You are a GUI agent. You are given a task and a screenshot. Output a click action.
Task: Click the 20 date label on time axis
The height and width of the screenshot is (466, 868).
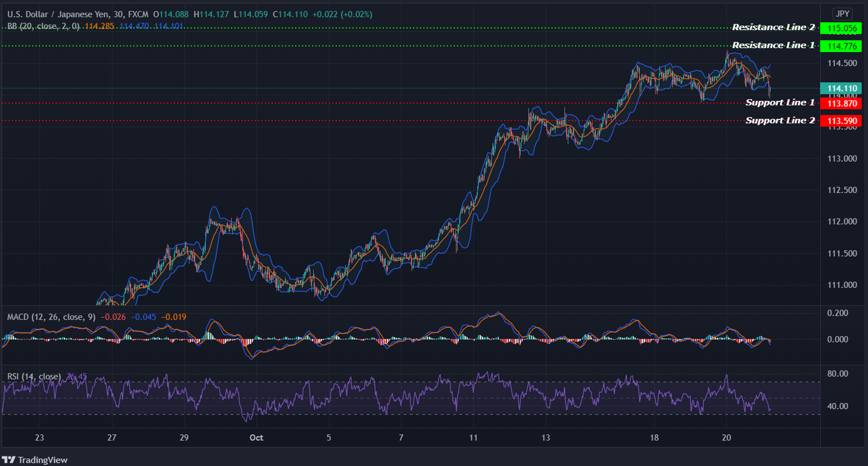tap(726, 437)
